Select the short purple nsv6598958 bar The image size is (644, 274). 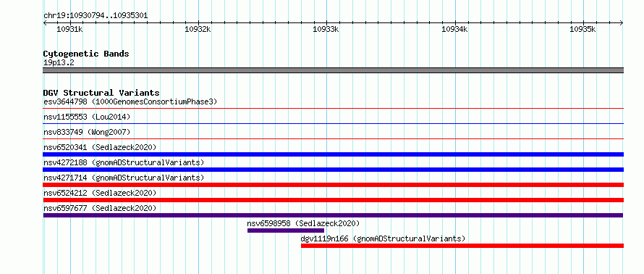click(x=285, y=231)
